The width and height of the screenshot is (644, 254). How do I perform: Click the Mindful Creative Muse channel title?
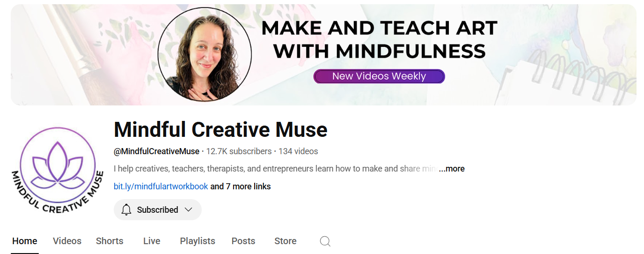click(220, 129)
